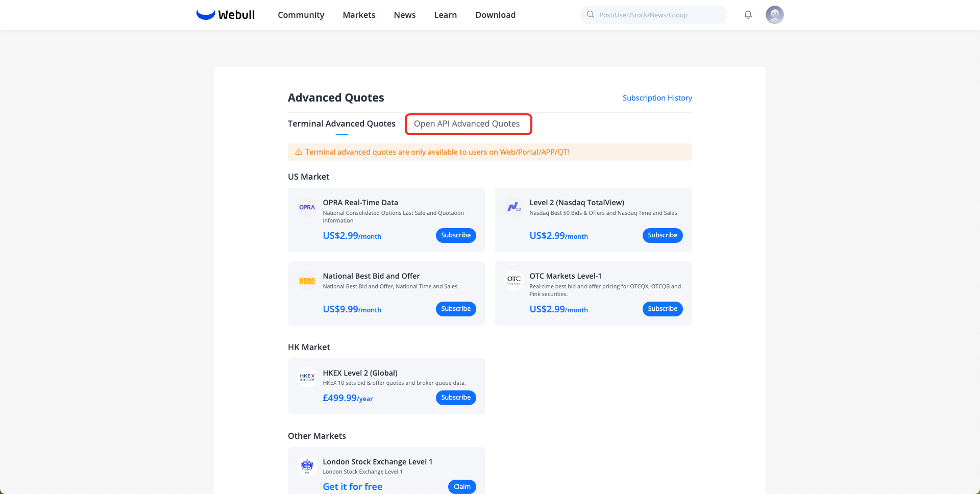
Task: Click the HKEX logo icon
Action: point(307,378)
